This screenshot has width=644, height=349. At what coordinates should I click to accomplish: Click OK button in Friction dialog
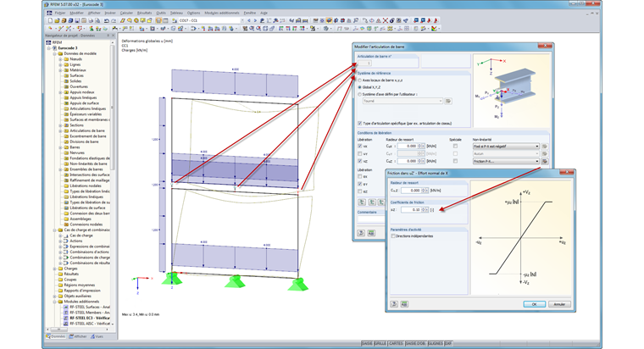(535, 304)
